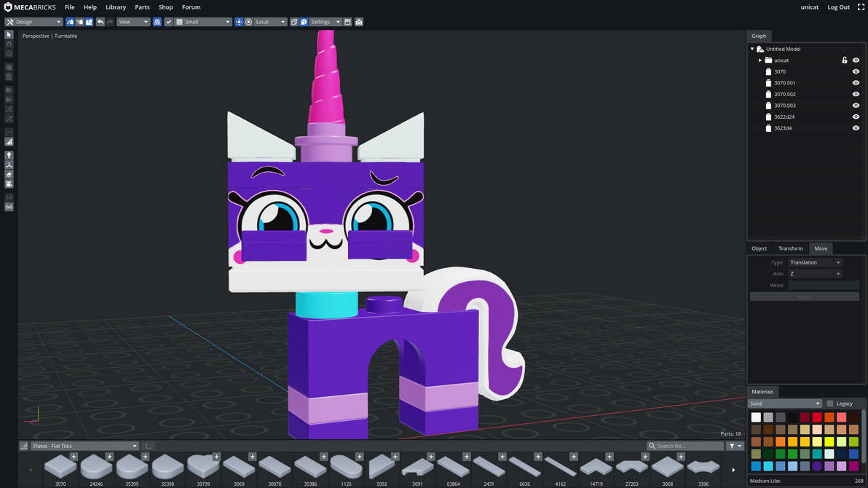Click the fullscreen icon beside Log Out
Viewport: 868px width, 488px height.
[x=861, y=7]
